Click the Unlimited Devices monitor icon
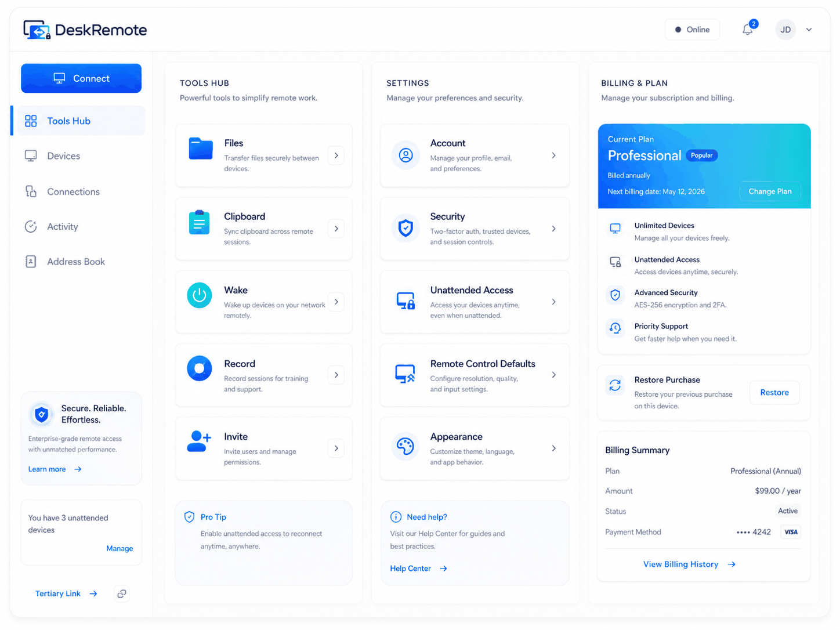The image size is (840, 630). coord(615,228)
